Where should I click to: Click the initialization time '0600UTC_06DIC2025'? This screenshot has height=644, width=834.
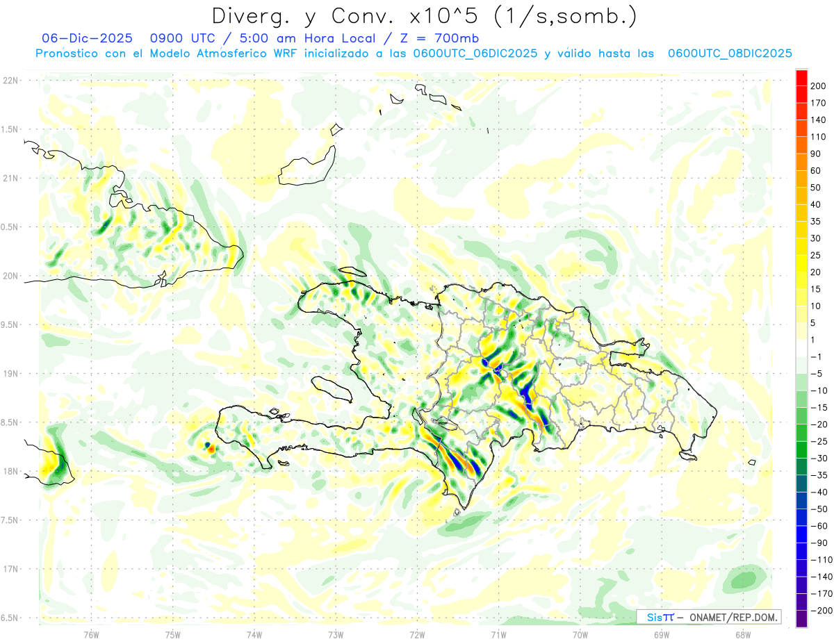476,53
